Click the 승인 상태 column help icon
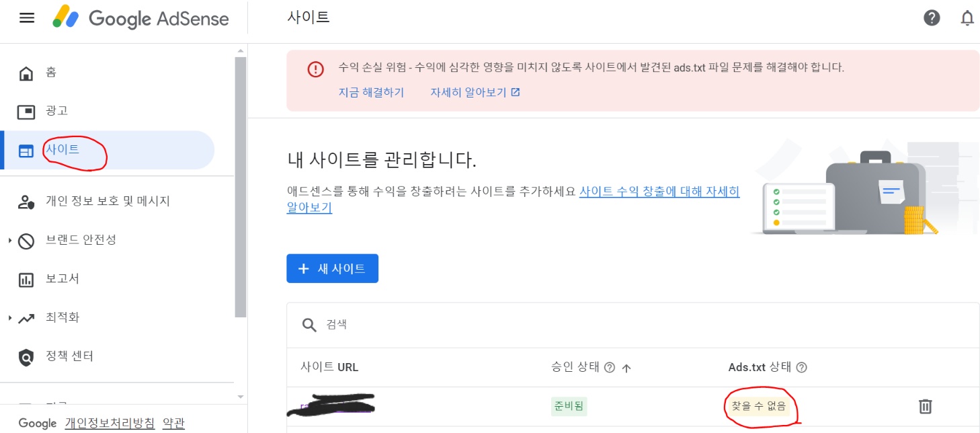 610,367
